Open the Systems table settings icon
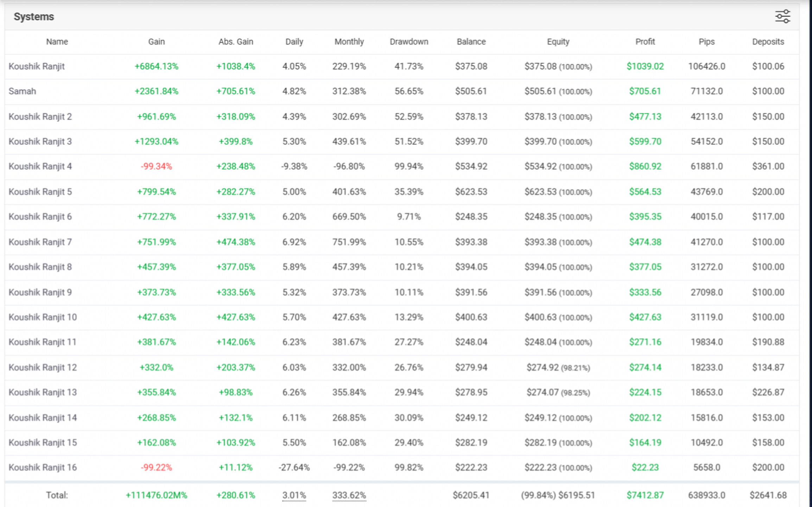This screenshot has height=507, width=812. coord(782,17)
